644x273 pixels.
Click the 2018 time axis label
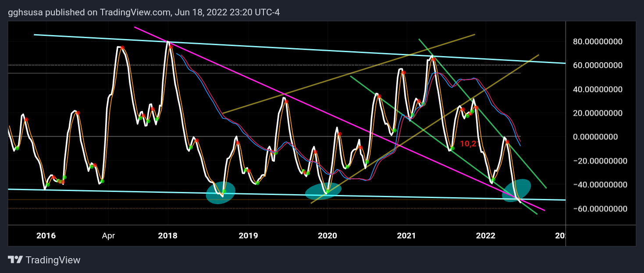point(168,236)
